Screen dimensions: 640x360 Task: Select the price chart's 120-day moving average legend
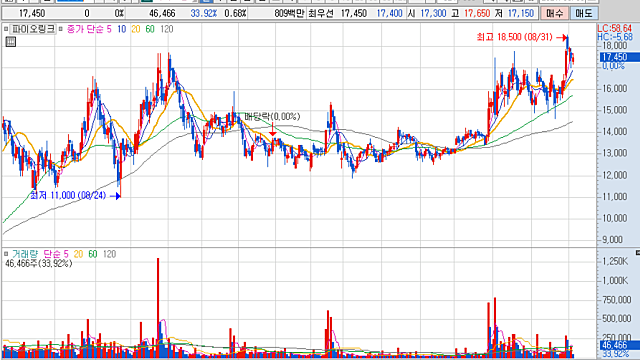[167, 29]
